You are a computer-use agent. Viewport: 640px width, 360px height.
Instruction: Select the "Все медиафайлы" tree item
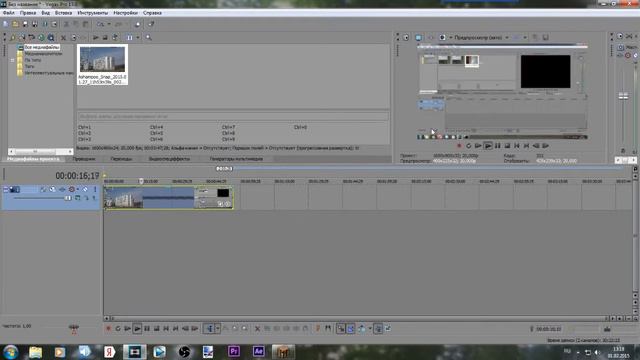[42, 47]
